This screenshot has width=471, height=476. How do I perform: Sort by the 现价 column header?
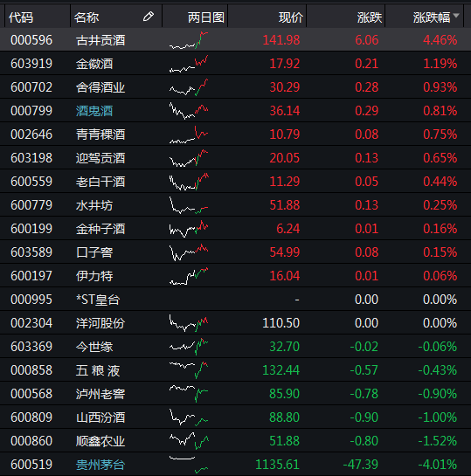291,17
